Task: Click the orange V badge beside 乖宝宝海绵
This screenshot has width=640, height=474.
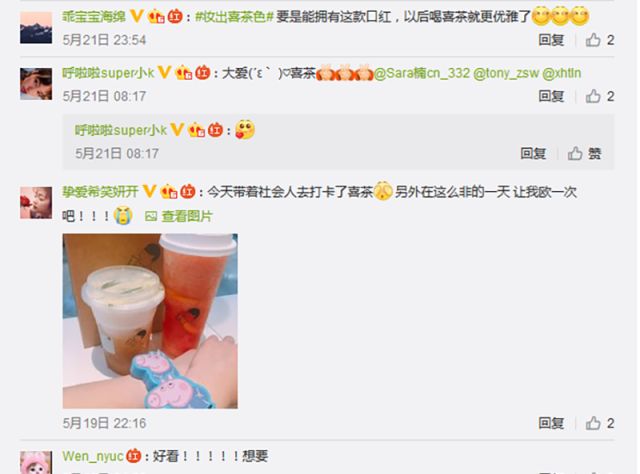Action: (x=137, y=16)
